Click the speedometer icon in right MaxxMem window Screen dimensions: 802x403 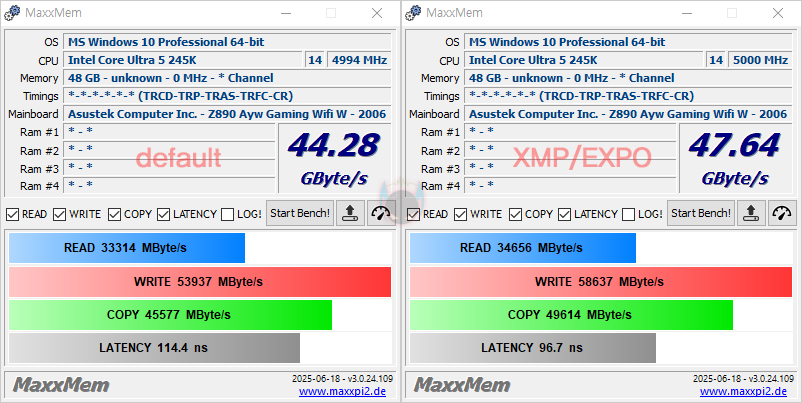point(782,213)
